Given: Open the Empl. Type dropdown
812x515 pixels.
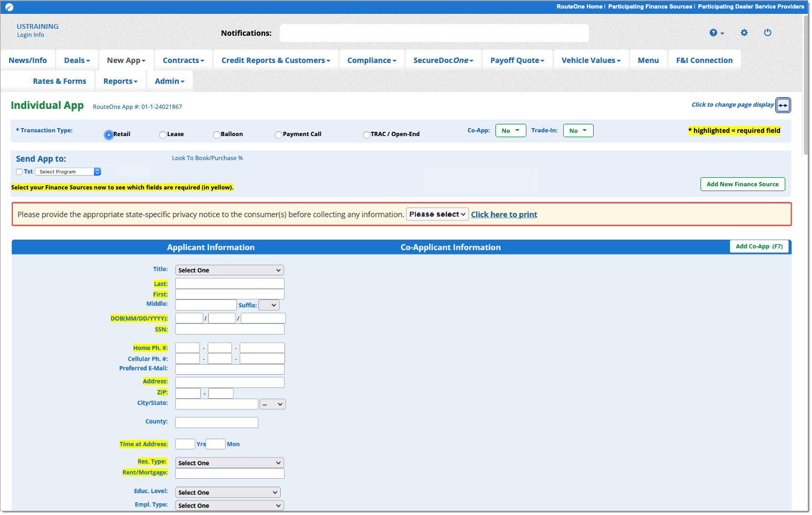Looking at the screenshot, I should pos(230,506).
